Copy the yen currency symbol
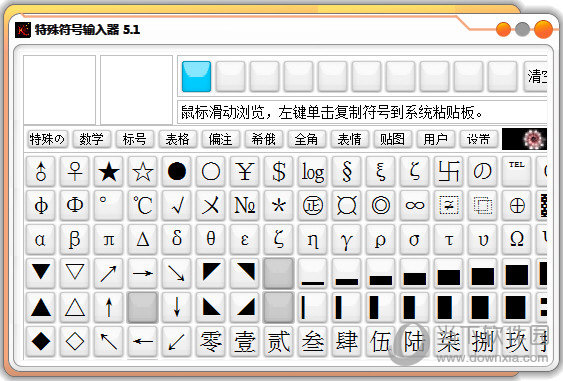This screenshot has width=563, height=381. pyautogui.click(x=245, y=172)
